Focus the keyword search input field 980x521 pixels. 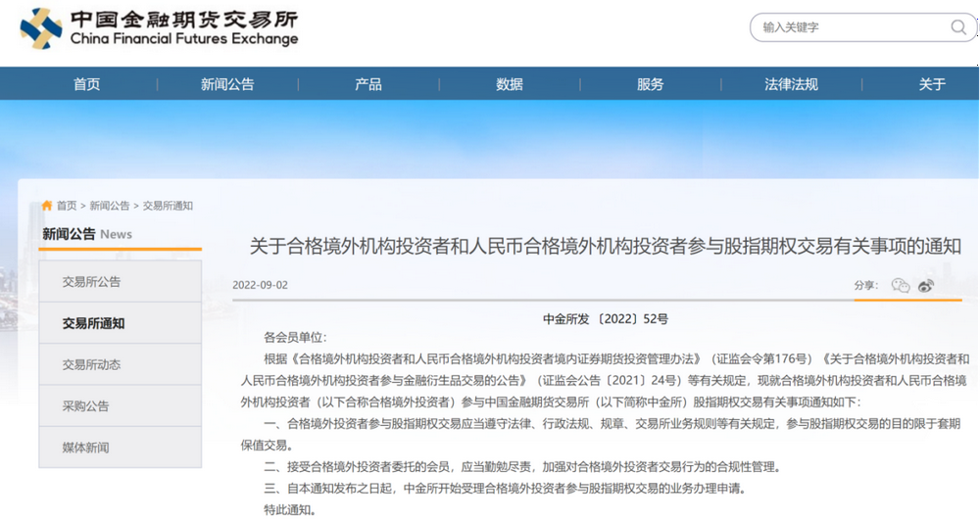point(843,27)
